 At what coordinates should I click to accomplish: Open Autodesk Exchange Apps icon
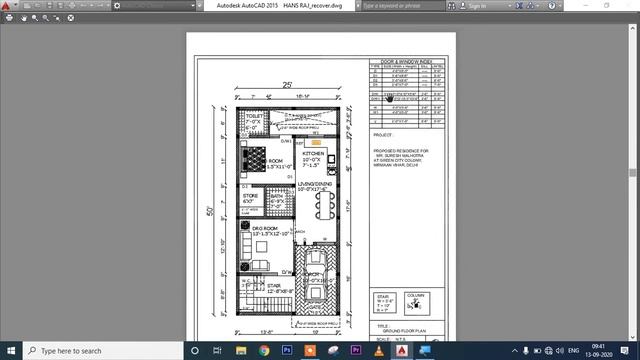[519, 6]
